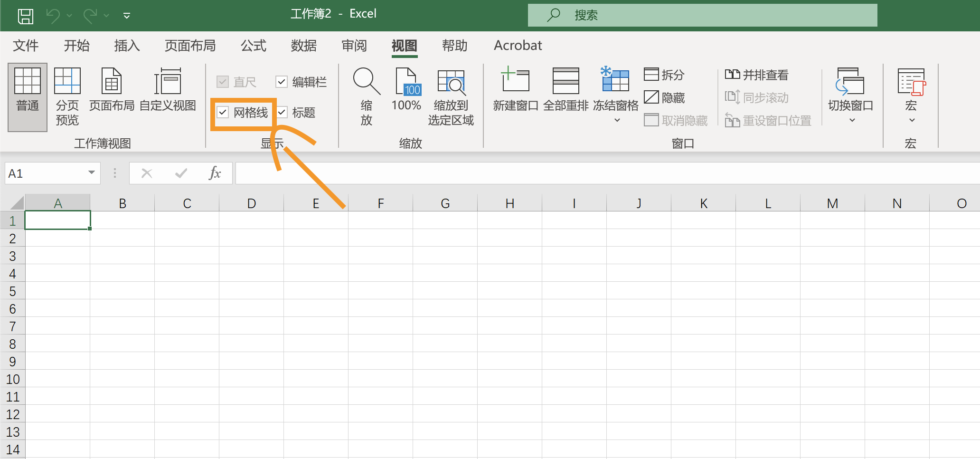Disable the 编辑栏 formula bar checkbox
980x459 pixels.
pyautogui.click(x=281, y=81)
